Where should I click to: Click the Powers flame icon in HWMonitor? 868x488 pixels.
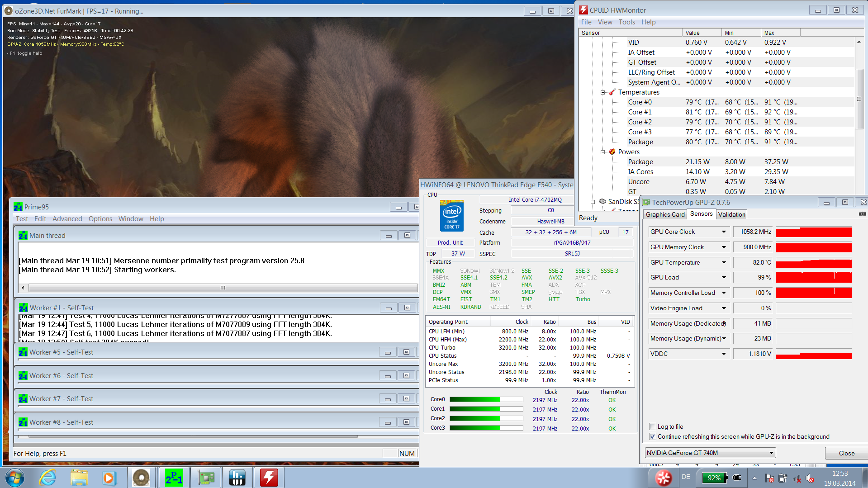click(x=612, y=152)
